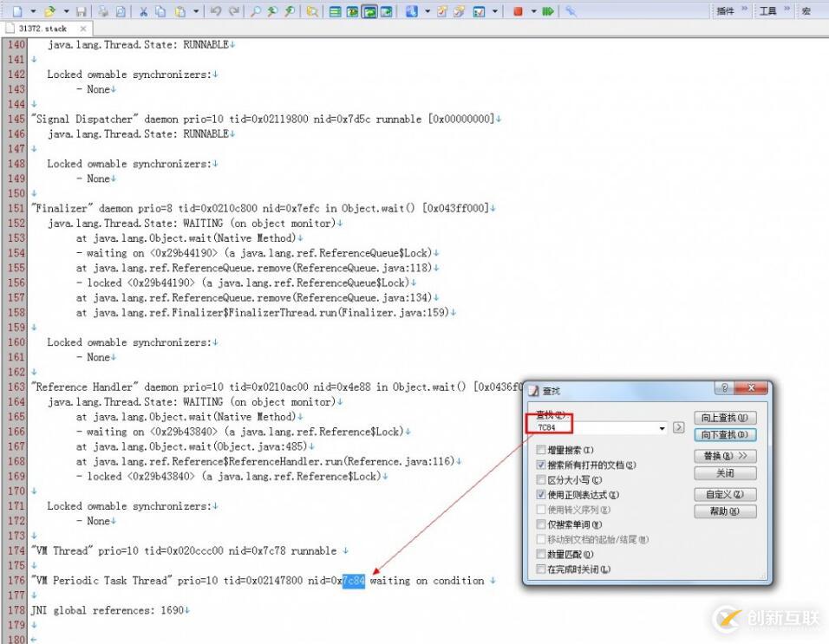Expand the 工具 toolbar overflow chevron
Screen dimensions: 829x644
(x=787, y=10)
